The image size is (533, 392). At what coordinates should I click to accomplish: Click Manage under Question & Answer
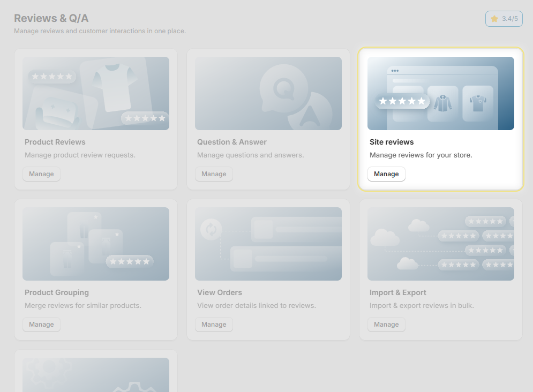214,174
